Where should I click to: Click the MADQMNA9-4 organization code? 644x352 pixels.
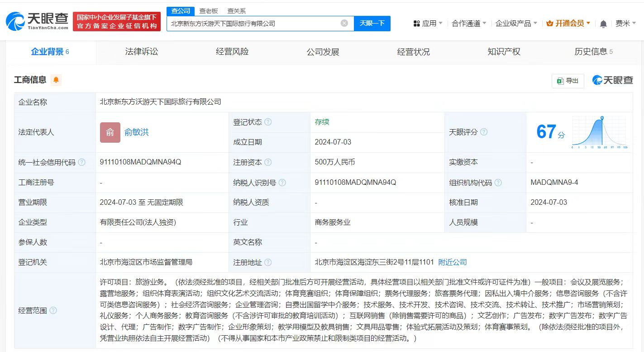[554, 183]
